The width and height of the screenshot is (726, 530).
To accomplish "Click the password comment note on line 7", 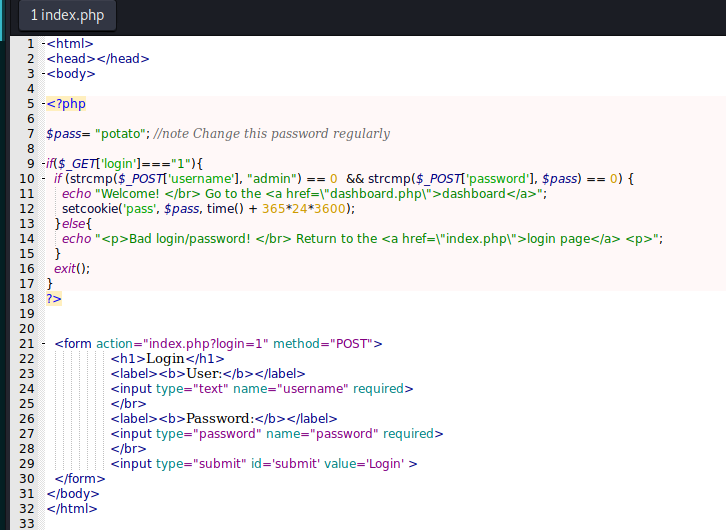I will point(271,134).
